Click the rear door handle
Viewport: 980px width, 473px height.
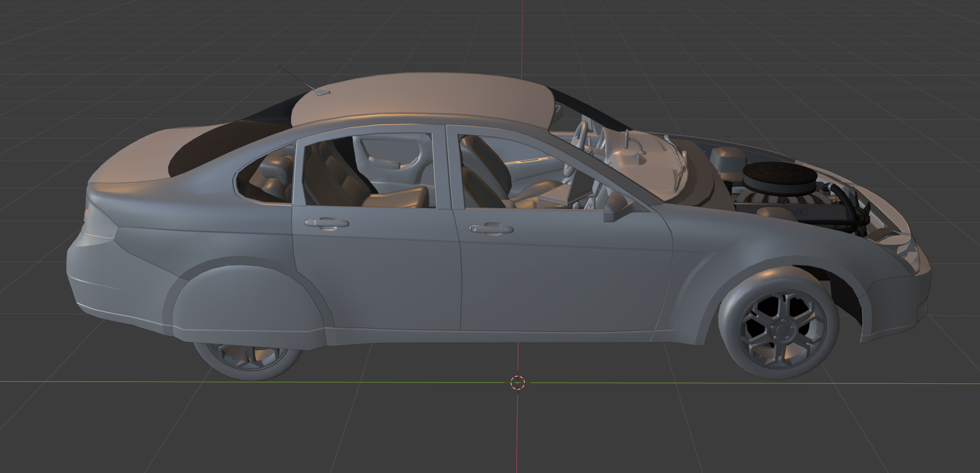pos(327,223)
